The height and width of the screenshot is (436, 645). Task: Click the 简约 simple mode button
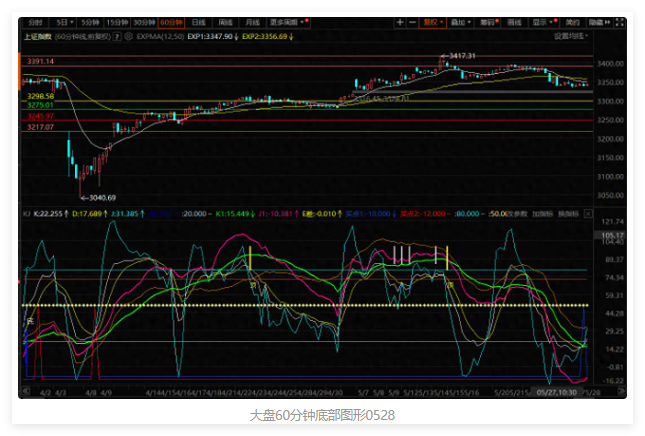pos(572,22)
